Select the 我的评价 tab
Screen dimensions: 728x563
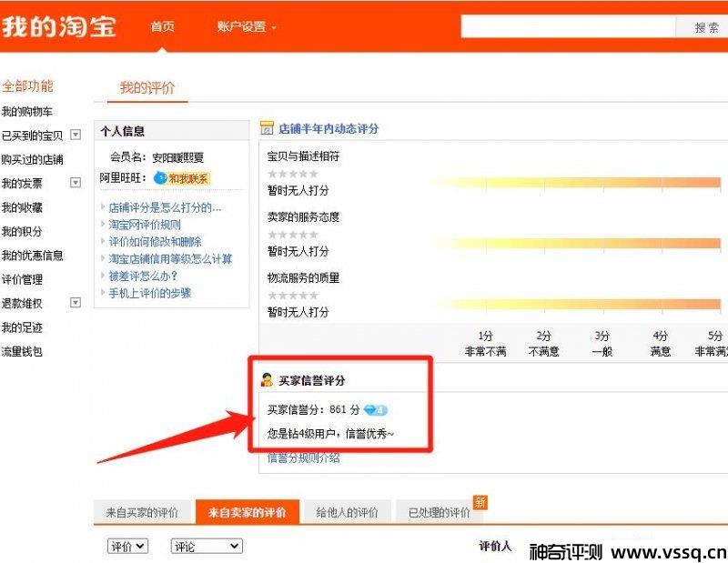coord(147,87)
